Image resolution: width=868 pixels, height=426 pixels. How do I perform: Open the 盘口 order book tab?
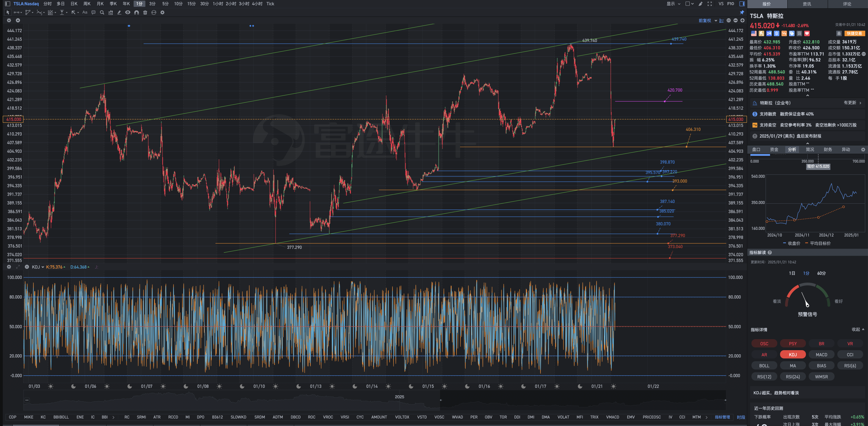coord(756,150)
